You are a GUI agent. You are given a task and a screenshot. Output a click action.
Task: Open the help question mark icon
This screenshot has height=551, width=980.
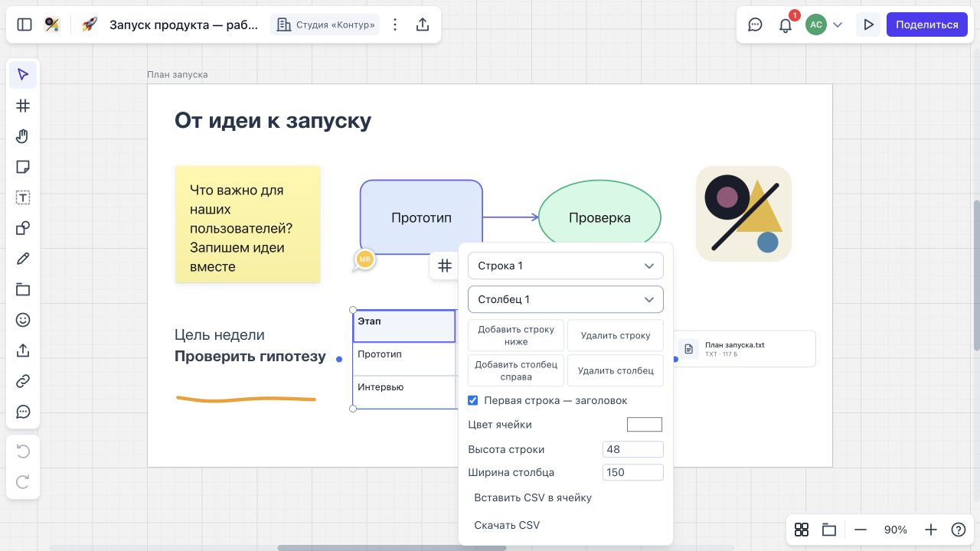[x=959, y=530]
